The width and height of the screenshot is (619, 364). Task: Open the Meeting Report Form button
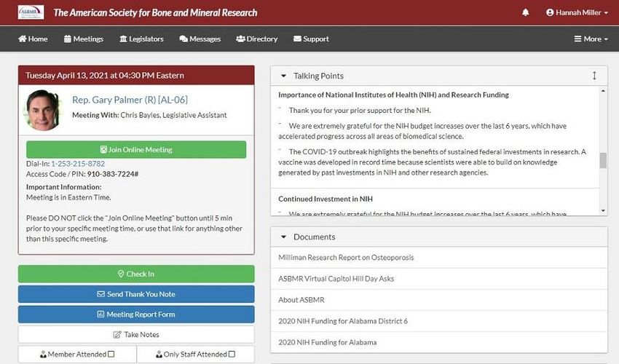pyautogui.click(x=136, y=314)
